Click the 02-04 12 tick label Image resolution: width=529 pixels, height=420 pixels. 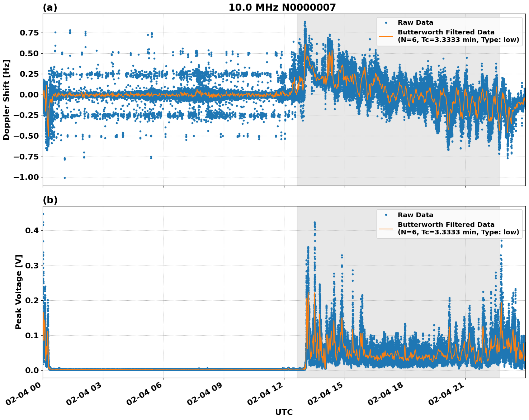pyautogui.click(x=264, y=393)
